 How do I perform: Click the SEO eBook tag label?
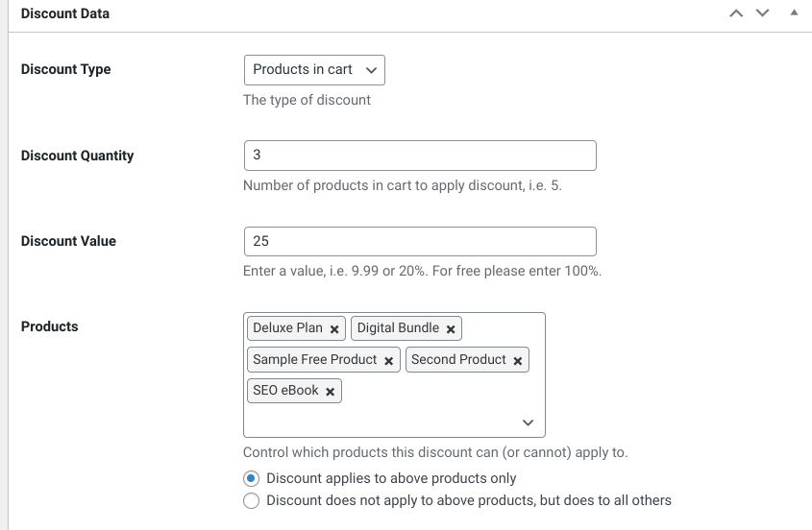click(285, 391)
